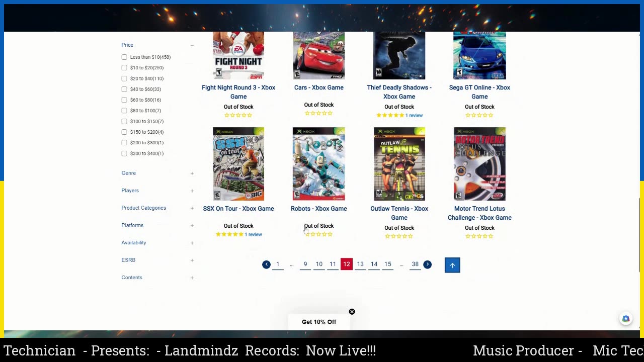Click the Get 10% Off button
This screenshot has height=362, width=644.
(x=319, y=322)
